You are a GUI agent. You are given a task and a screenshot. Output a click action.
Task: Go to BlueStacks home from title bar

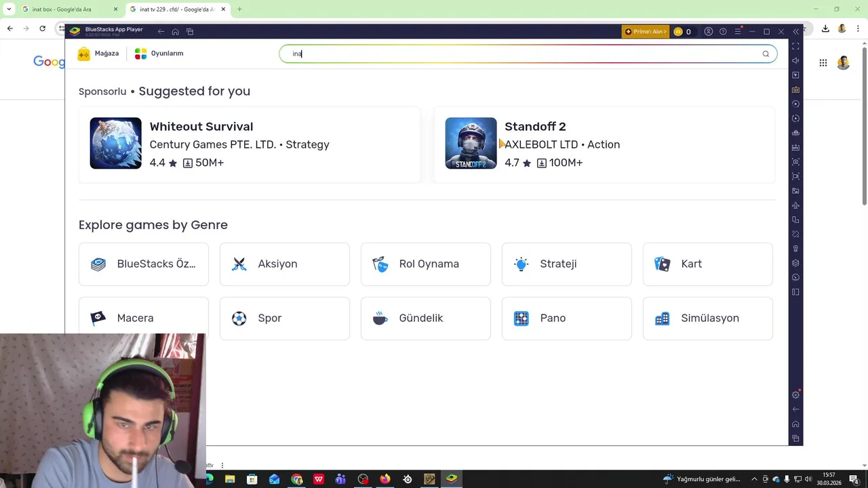[175, 32]
